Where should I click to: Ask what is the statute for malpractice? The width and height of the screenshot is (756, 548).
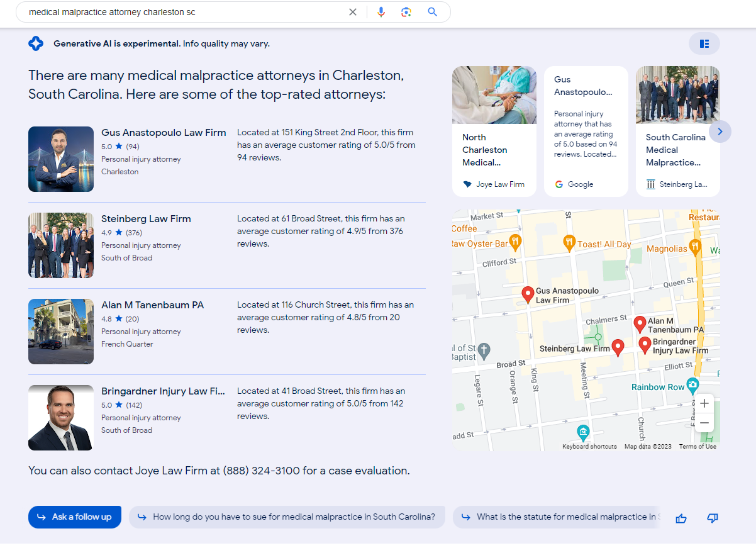556,517
